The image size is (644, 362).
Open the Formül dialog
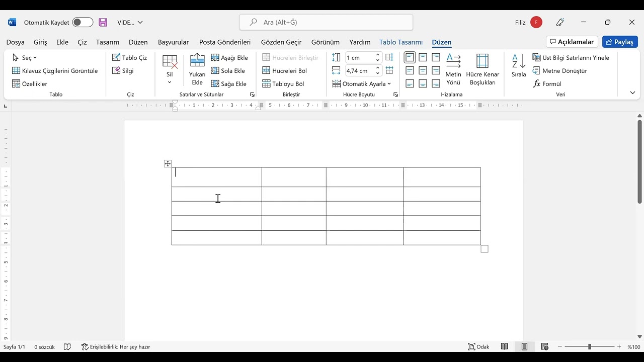(547, 84)
